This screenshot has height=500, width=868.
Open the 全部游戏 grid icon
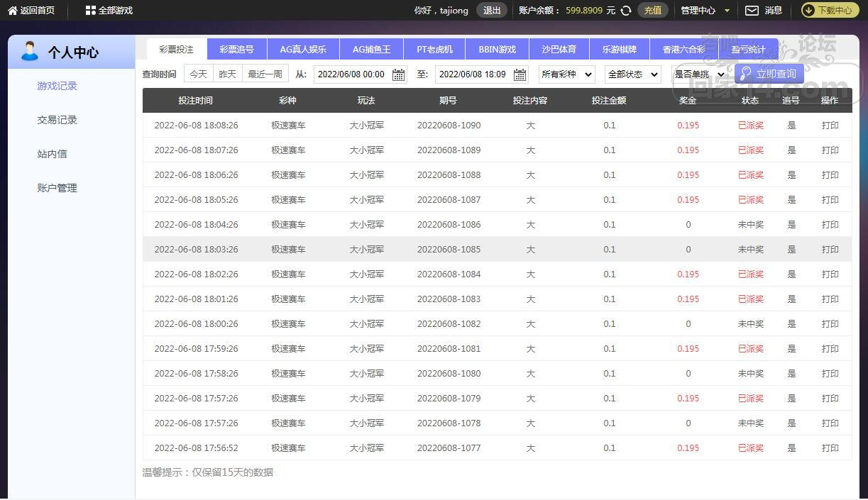(x=90, y=11)
